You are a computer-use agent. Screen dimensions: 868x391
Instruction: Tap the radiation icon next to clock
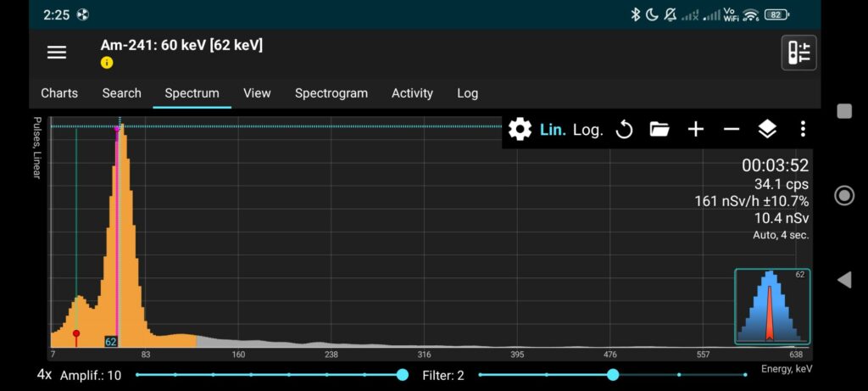click(83, 15)
